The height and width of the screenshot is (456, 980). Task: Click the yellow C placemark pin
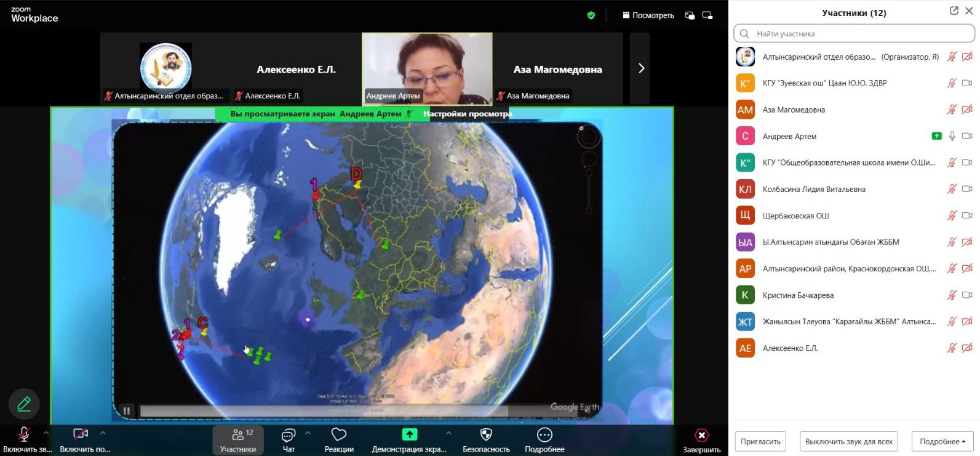pos(204,332)
